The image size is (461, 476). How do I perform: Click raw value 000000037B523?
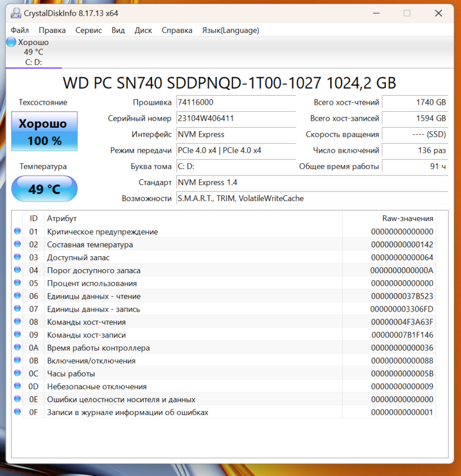click(x=402, y=296)
